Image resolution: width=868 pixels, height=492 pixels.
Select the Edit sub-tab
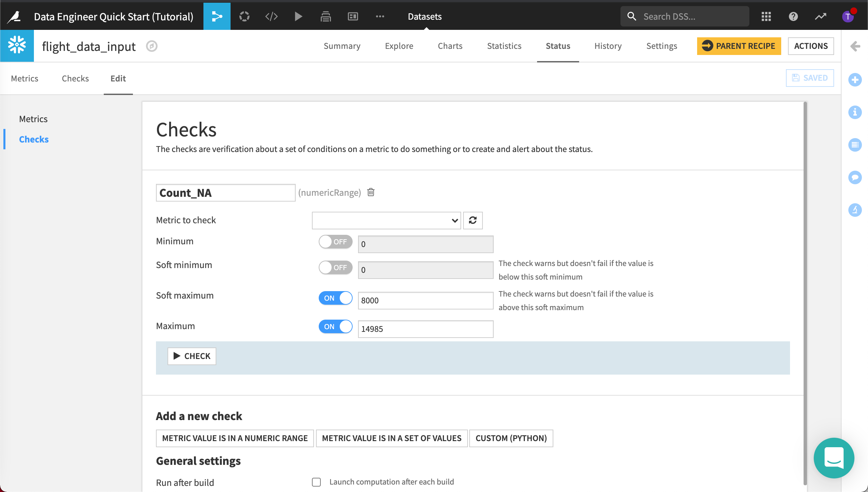[x=118, y=78]
